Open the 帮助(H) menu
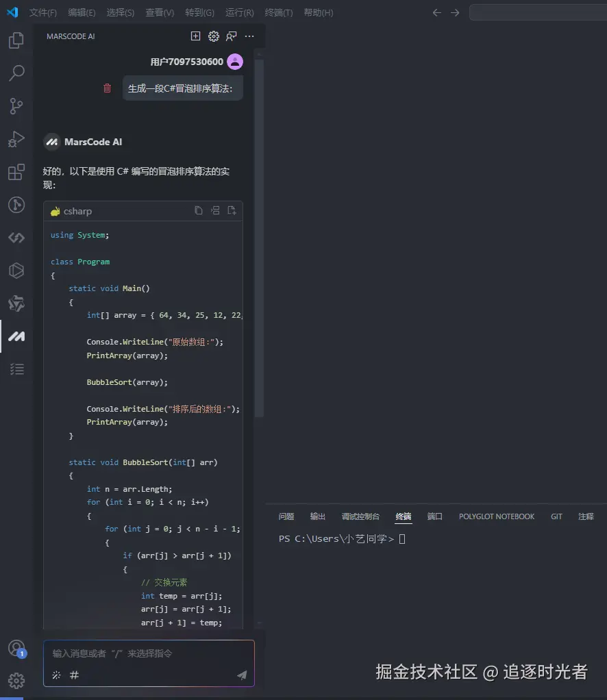This screenshot has height=700, width=607. 319,12
